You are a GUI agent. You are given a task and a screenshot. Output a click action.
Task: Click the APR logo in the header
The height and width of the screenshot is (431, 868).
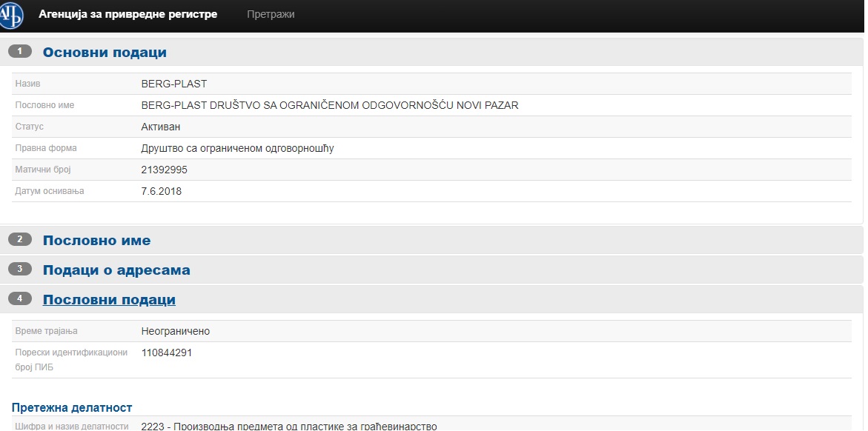[11, 14]
